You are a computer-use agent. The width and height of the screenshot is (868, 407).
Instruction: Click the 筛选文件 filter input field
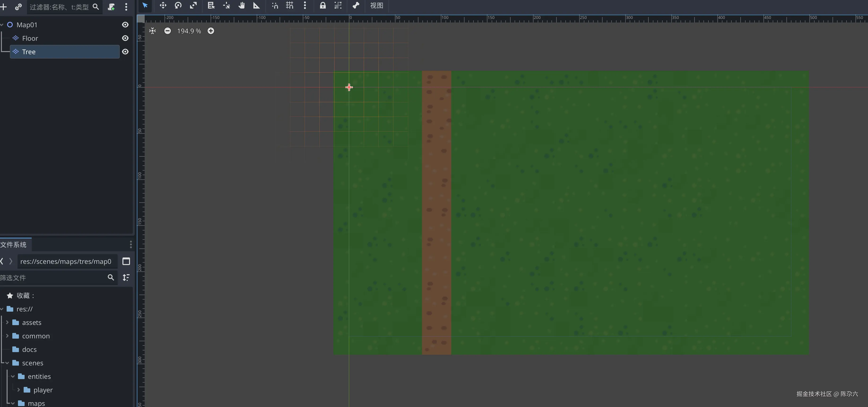pyautogui.click(x=52, y=278)
